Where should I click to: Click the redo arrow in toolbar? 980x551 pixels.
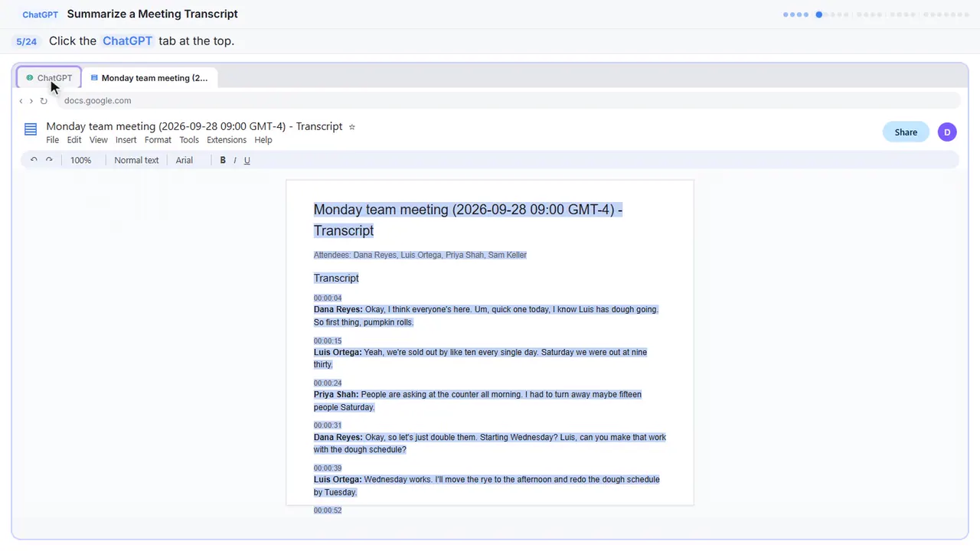tap(49, 160)
